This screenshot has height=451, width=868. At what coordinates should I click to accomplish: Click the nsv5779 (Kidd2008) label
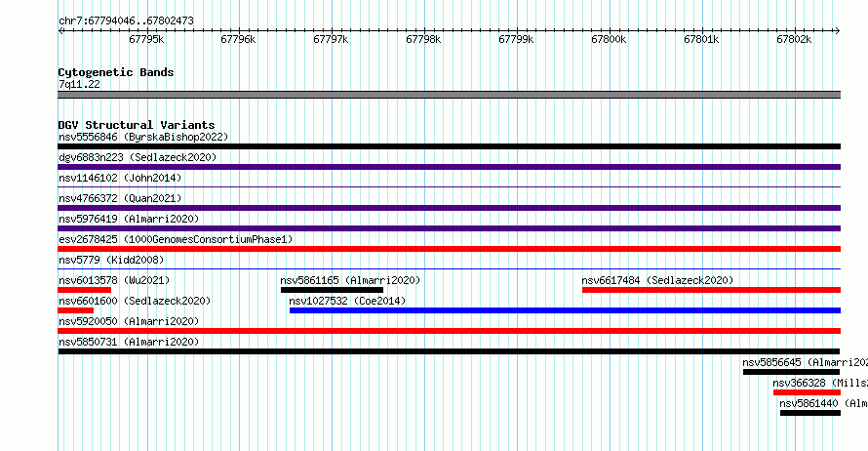[x=111, y=260]
